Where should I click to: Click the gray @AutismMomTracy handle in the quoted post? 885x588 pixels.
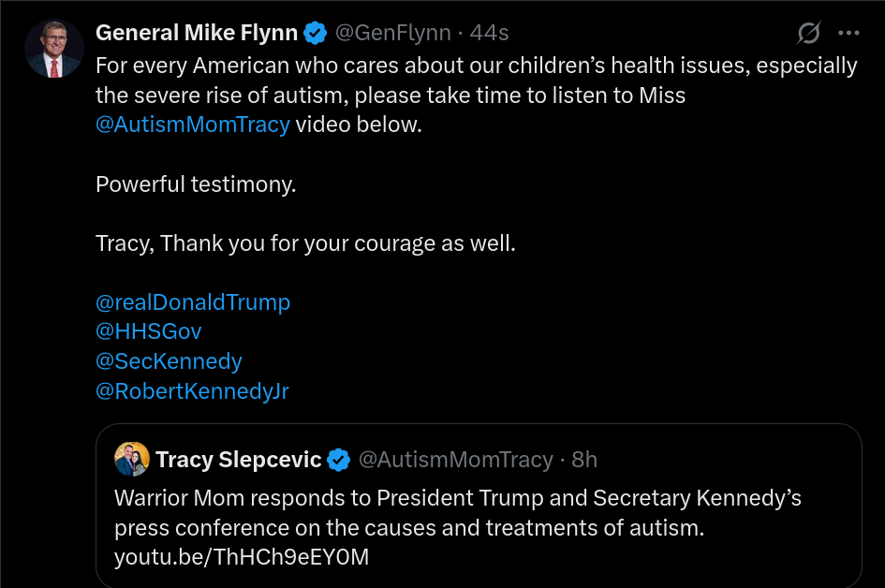click(x=456, y=460)
